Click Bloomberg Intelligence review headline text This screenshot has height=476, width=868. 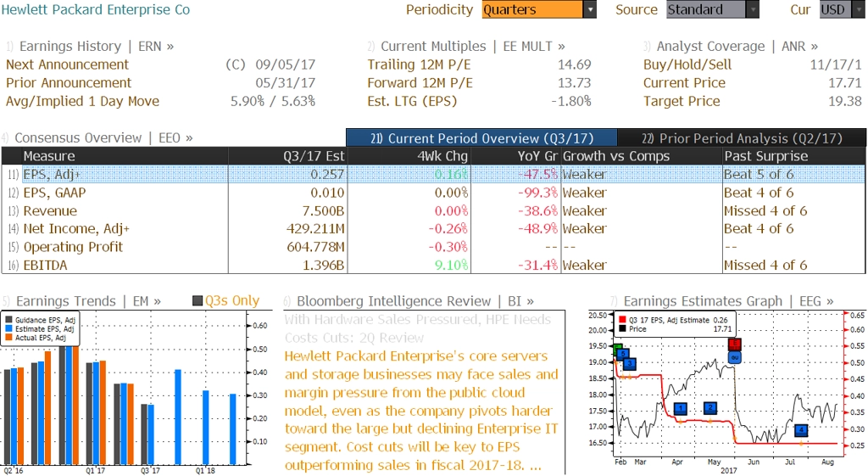pos(417,328)
